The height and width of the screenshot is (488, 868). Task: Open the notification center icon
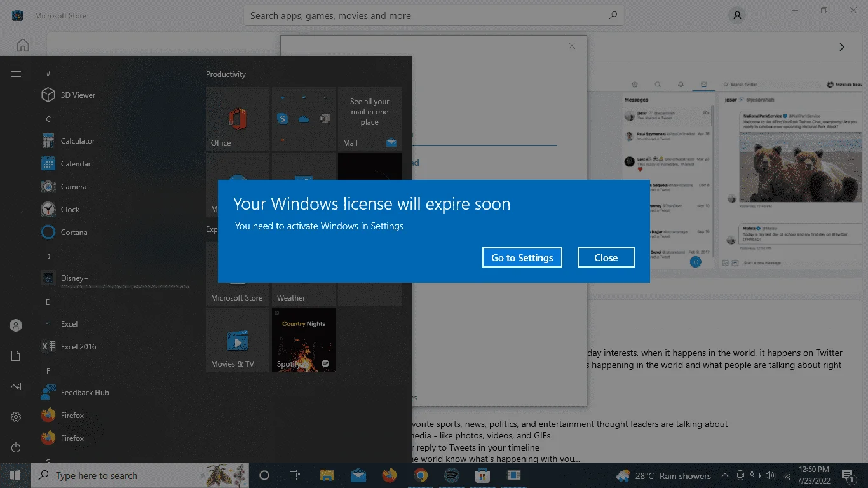click(848, 475)
